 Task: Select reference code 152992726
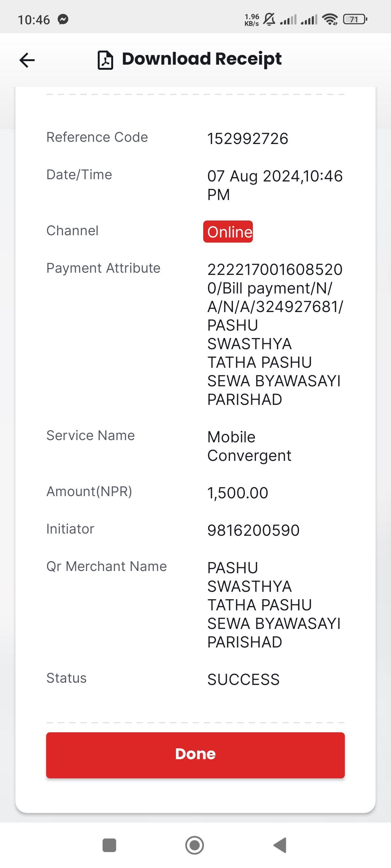point(248,139)
